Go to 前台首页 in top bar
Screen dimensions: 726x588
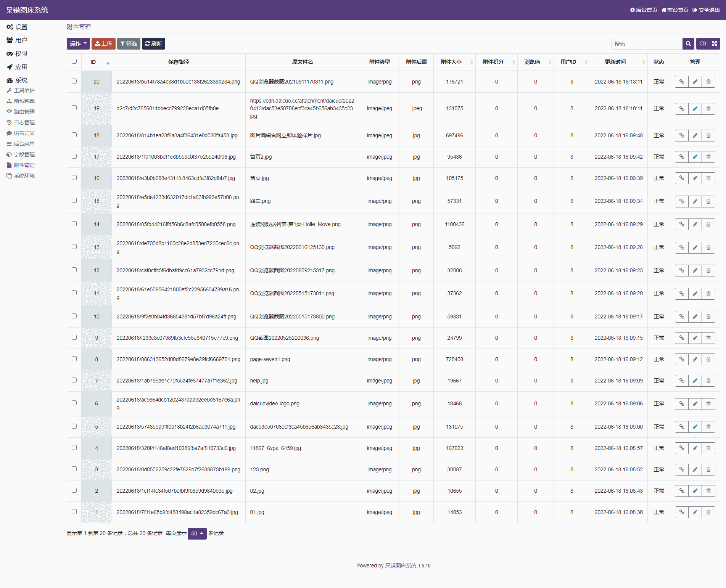point(675,10)
